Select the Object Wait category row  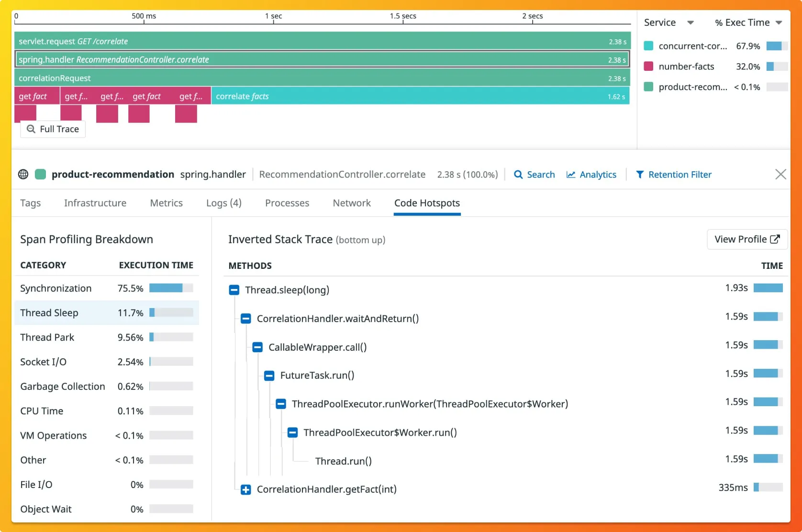click(106, 509)
